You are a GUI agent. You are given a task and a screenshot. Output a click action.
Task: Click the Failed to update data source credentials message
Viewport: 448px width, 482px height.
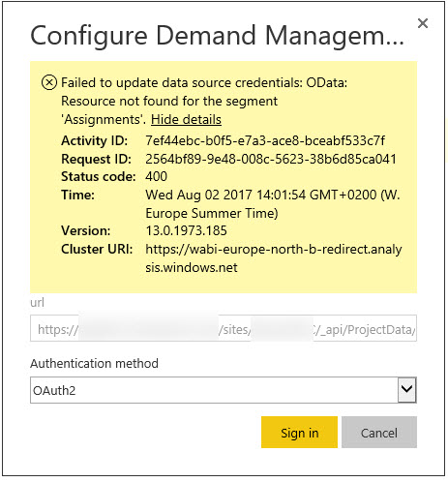click(204, 101)
